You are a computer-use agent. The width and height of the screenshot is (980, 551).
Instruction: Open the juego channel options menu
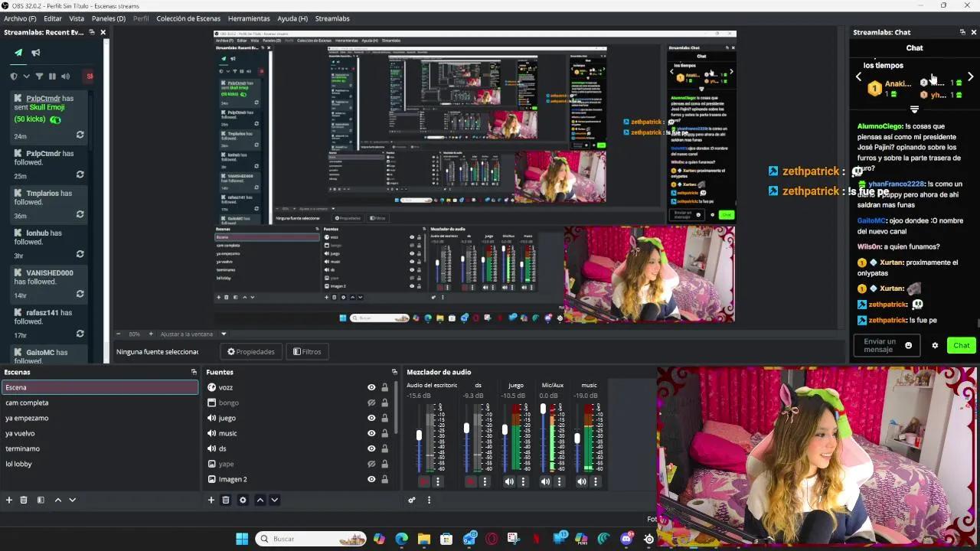click(523, 481)
